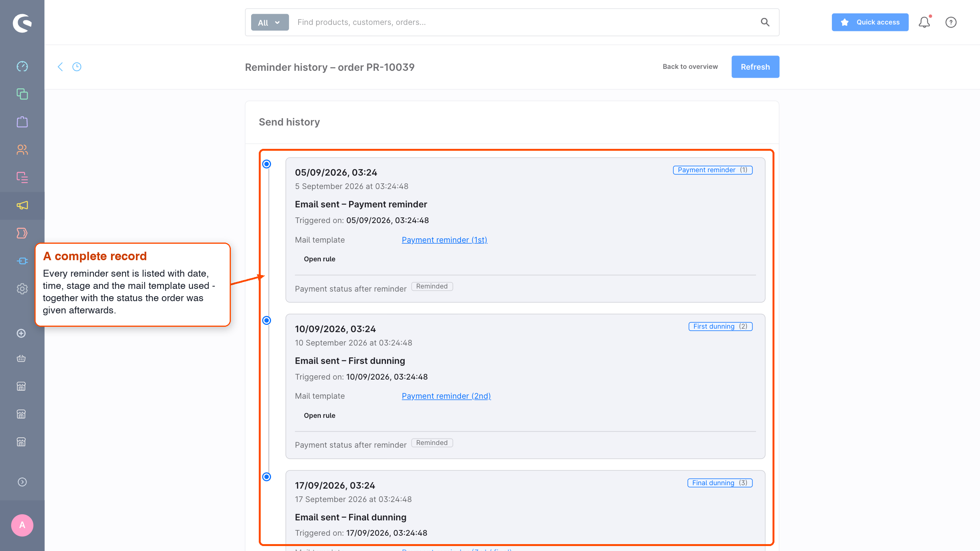980x551 pixels.
Task: Expand the sidebar with the collapse arrow icon
Action: [x=22, y=482]
